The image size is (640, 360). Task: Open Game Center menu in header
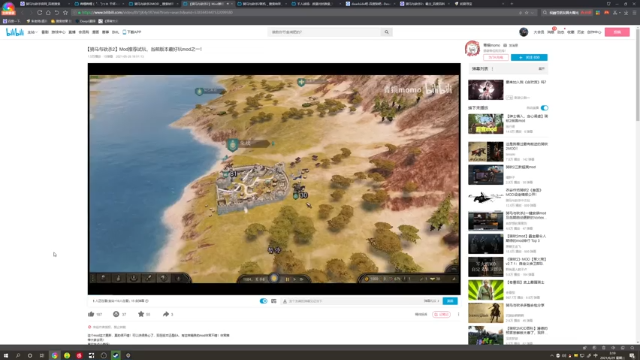coord(58,32)
